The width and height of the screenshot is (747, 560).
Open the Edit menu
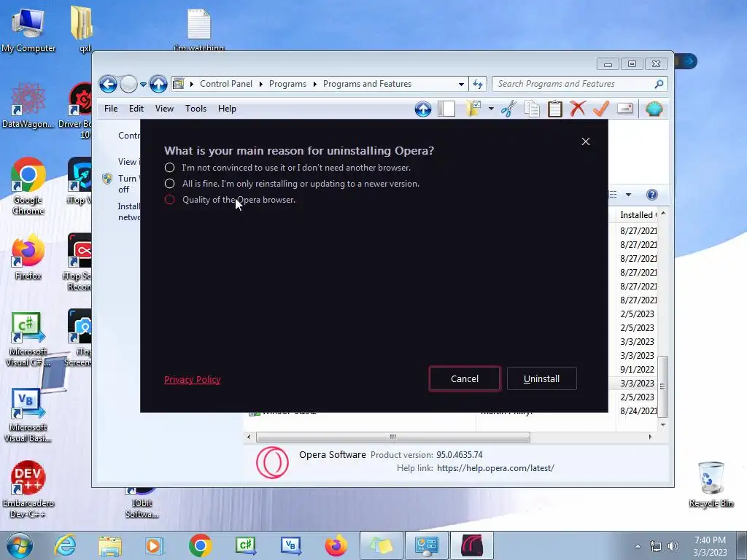[x=136, y=109]
